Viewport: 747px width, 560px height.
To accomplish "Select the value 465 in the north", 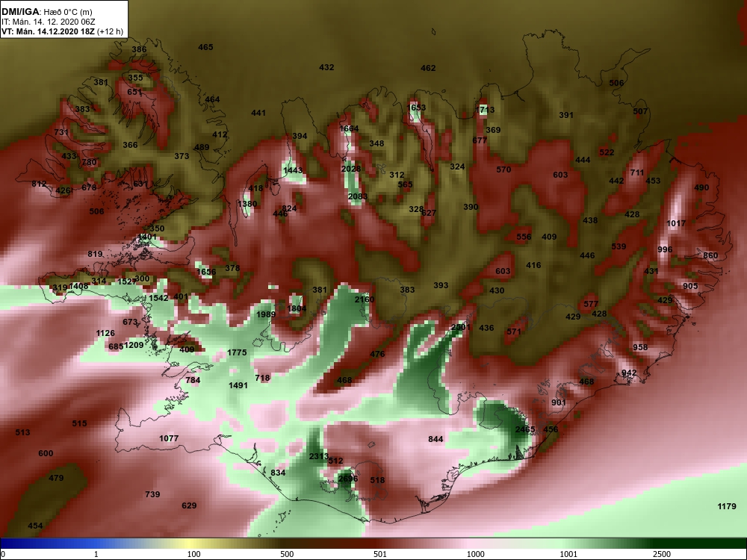I will [205, 47].
